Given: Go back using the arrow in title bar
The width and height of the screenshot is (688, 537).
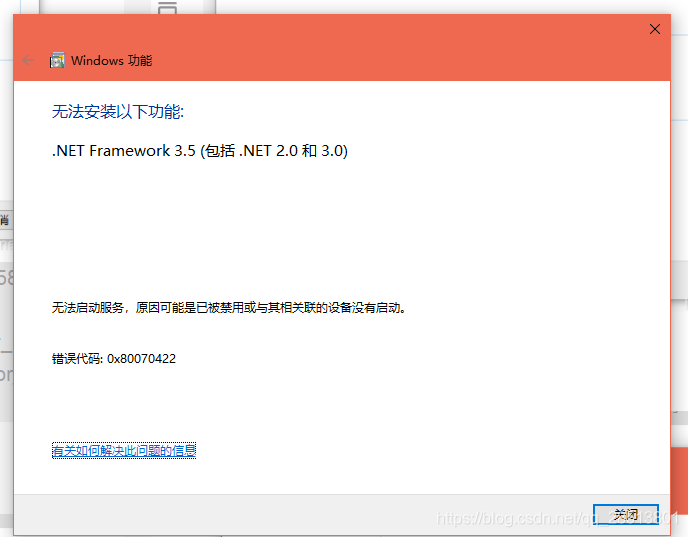Looking at the screenshot, I should (x=28, y=60).
